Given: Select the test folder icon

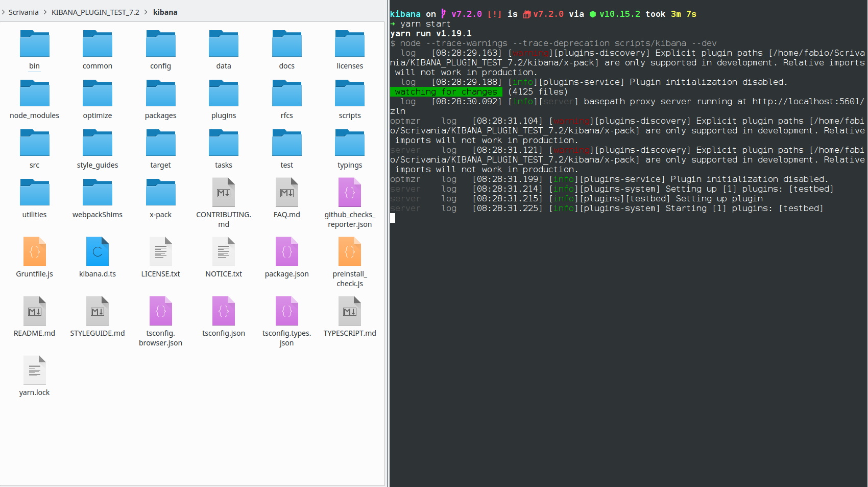Looking at the screenshot, I should pos(287,143).
